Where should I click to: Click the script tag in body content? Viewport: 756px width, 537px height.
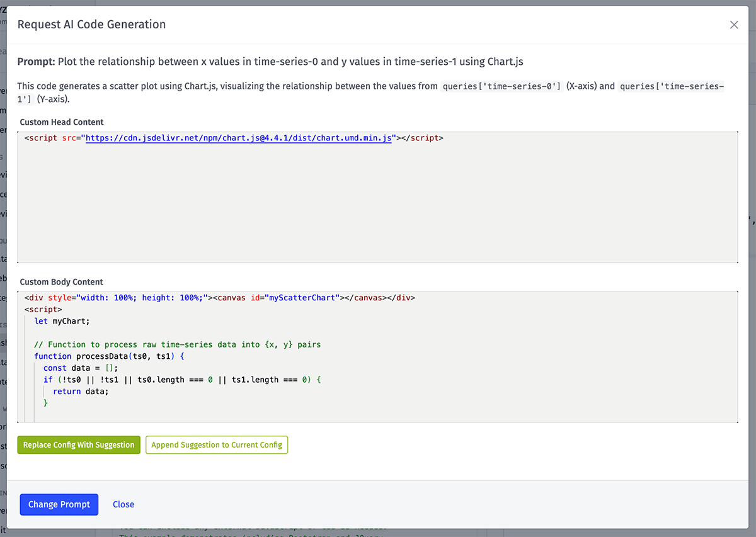click(x=42, y=309)
